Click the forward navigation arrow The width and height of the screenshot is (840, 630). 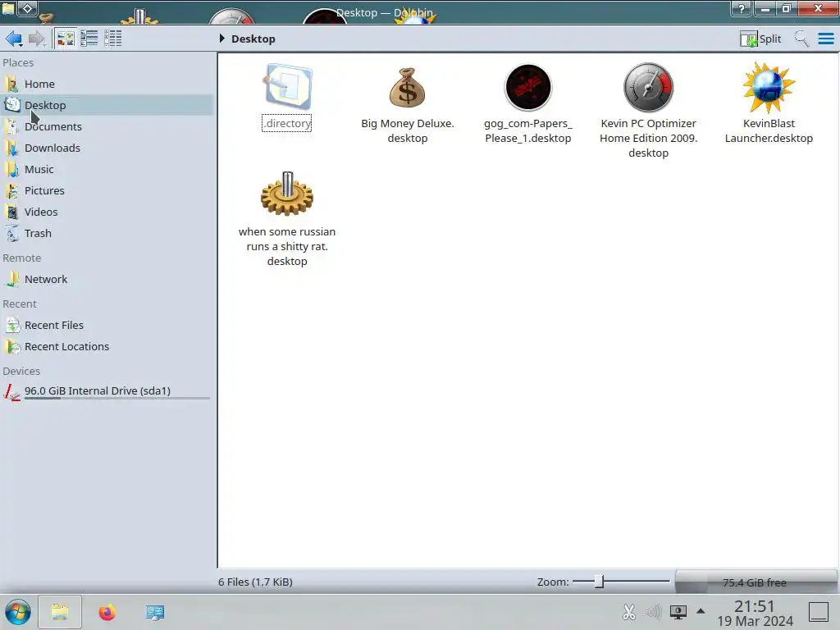pos(36,39)
